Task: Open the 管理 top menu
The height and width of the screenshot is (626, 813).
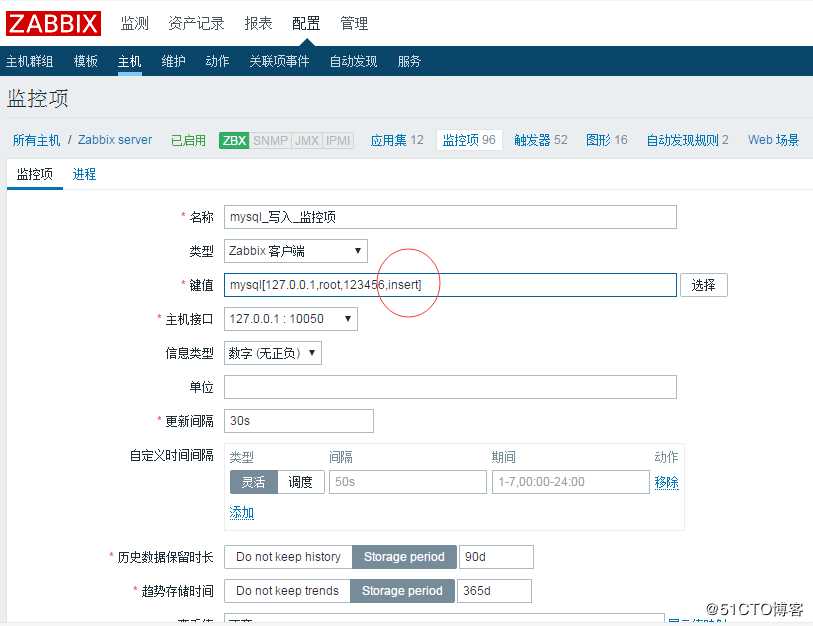Action: (354, 23)
